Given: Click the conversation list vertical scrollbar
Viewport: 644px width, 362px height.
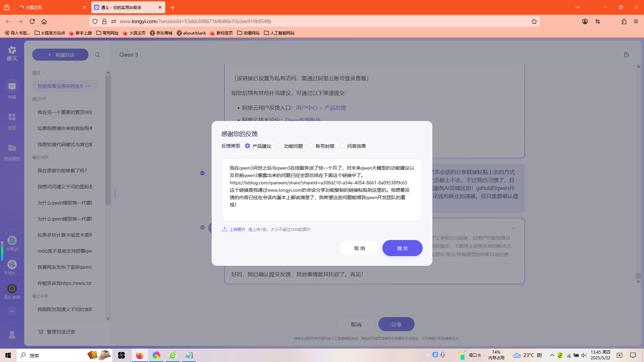Looking at the screenshot, I should click(108, 141).
